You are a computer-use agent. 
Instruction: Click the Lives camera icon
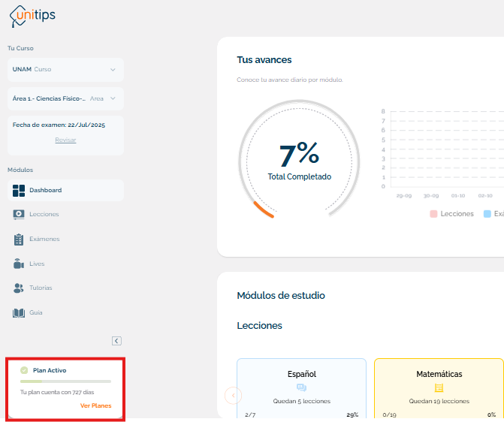pyautogui.click(x=19, y=264)
